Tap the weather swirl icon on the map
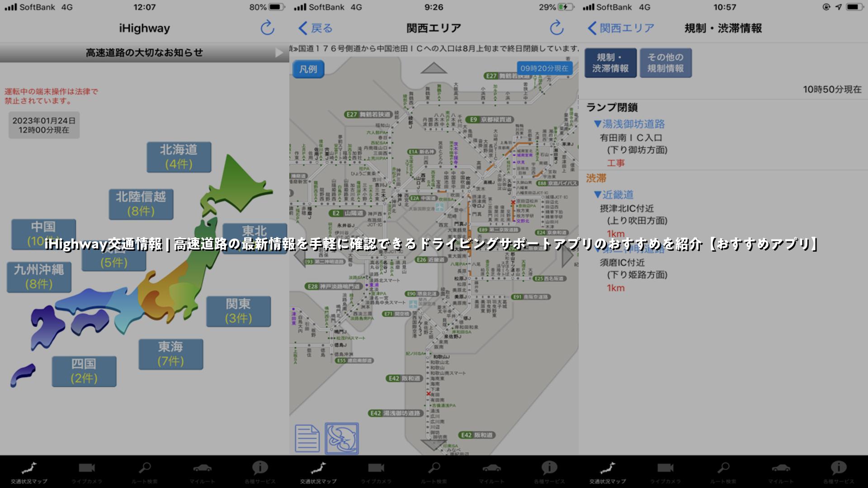Screen dimensions: 868x488 pos(342,438)
